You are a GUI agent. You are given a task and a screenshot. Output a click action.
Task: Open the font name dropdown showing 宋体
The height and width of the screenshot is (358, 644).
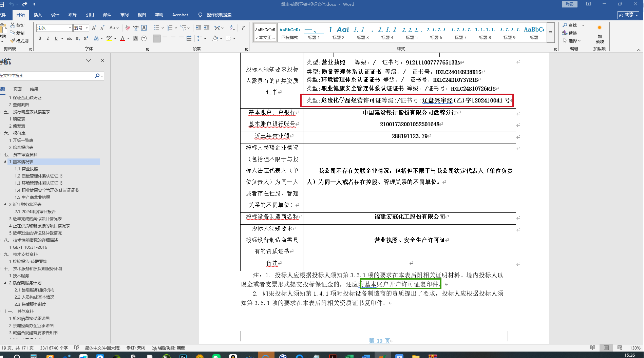70,28
